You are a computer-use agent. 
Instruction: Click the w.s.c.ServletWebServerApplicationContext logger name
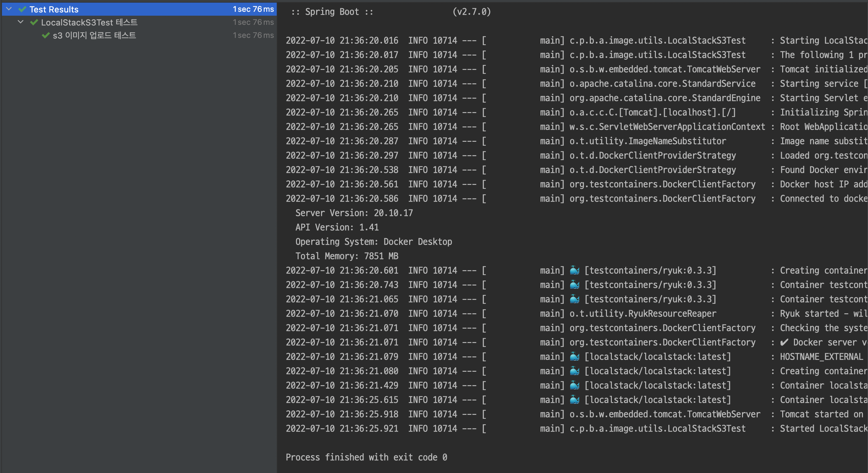(x=667, y=127)
